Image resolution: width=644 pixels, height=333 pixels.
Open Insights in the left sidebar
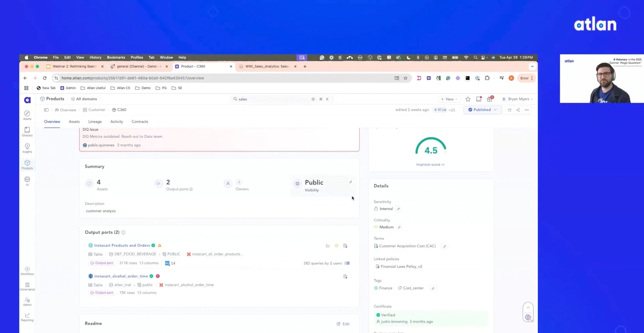pos(27,148)
